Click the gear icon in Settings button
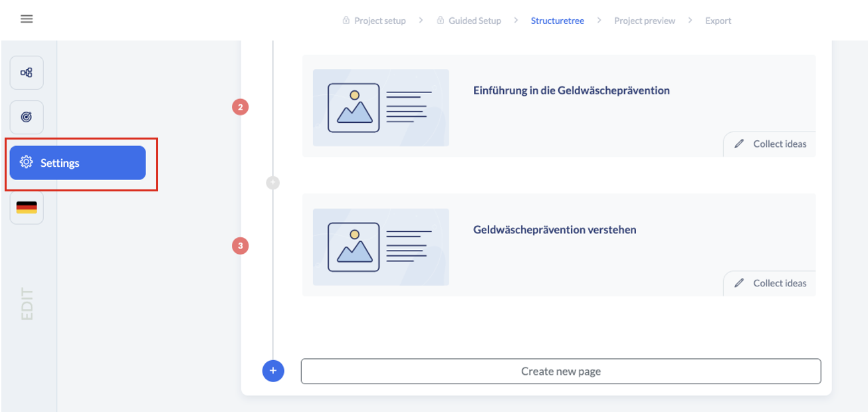Image resolution: width=868 pixels, height=412 pixels. (x=26, y=162)
